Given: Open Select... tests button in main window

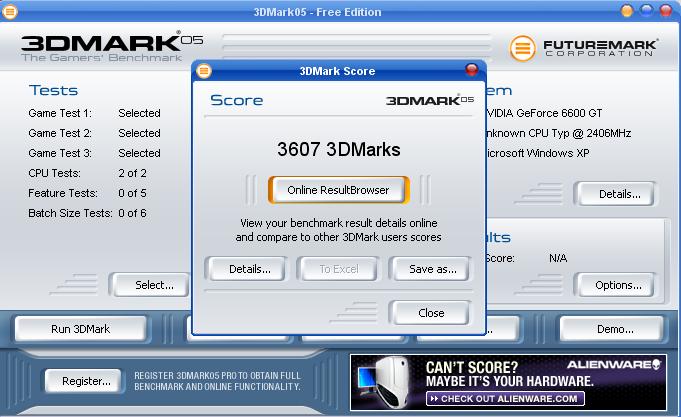Looking at the screenshot, I should 150,285.
